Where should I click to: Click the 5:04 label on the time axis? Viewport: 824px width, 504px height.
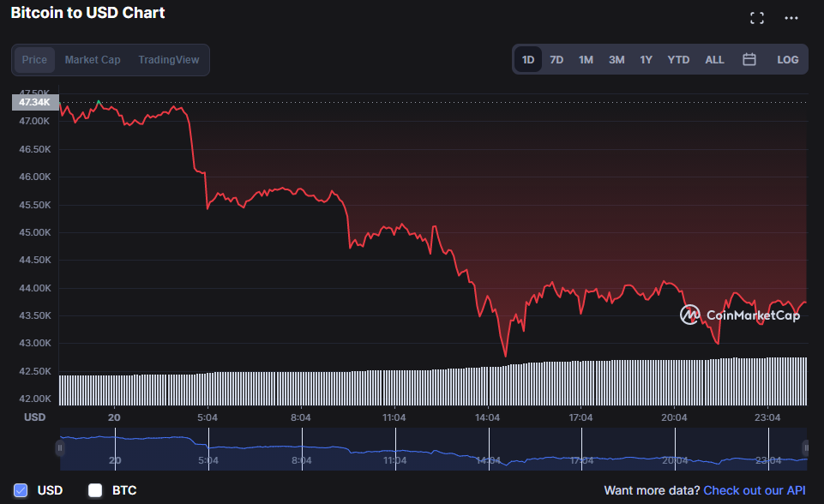(x=207, y=417)
